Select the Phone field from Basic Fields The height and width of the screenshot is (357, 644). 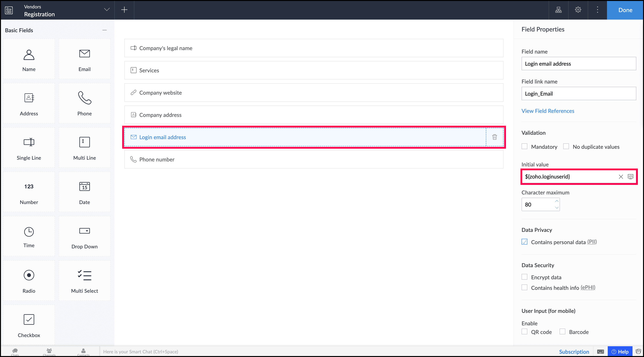[84, 103]
